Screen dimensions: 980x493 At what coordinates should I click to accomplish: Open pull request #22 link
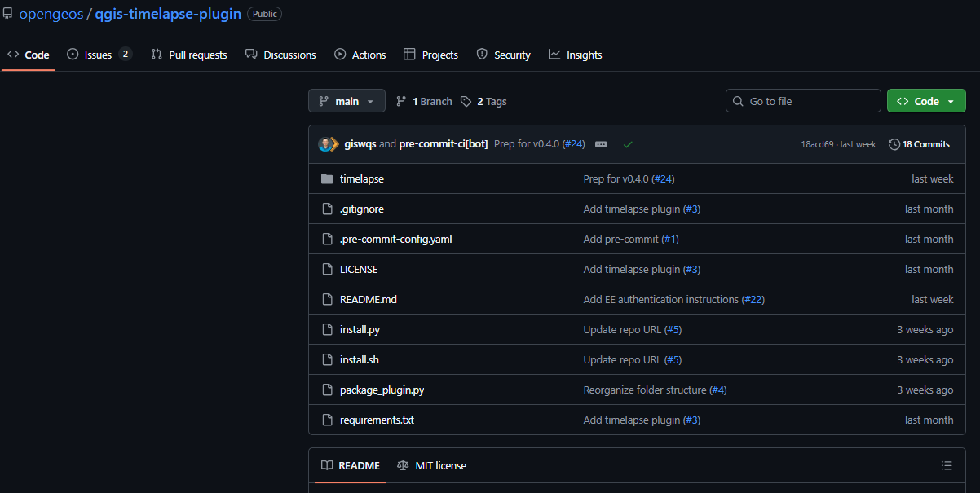point(753,299)
